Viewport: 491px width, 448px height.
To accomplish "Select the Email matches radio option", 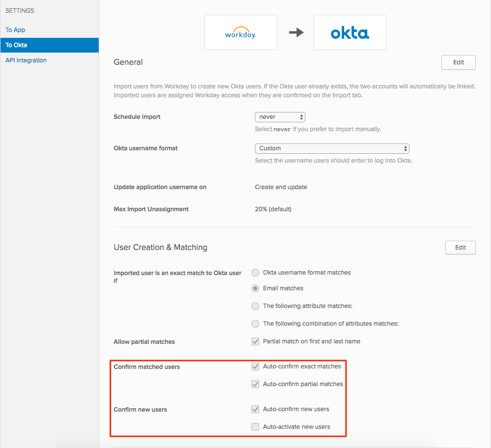I will pos(255,288).
